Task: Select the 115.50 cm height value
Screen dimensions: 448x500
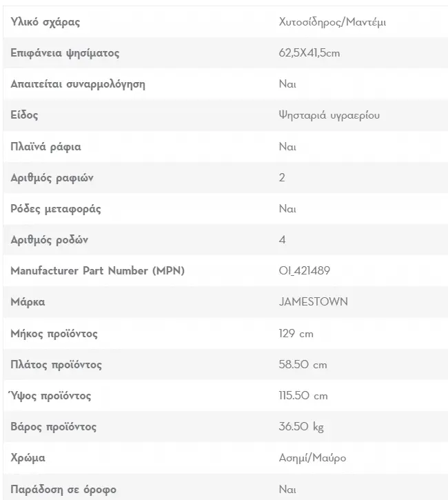Action: point(303,396)
